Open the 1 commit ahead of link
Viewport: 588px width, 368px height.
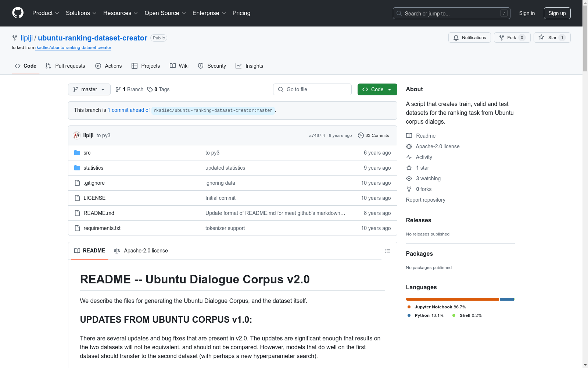click(x=129, y=110)
